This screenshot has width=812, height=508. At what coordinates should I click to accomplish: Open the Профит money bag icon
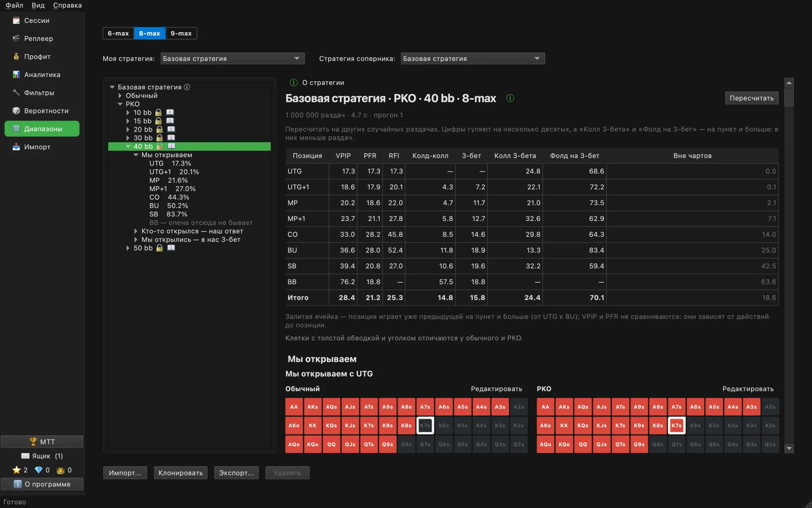(16, 57)
